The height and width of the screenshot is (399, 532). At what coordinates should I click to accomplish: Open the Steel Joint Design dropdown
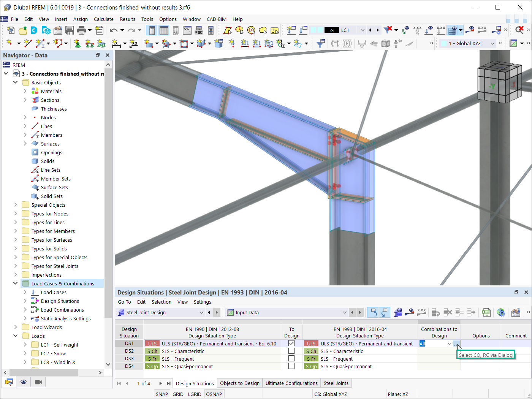click(x=201, y=312)
